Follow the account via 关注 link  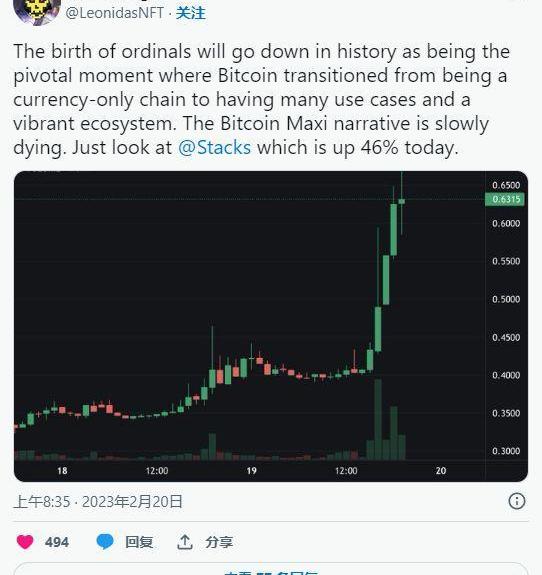190,13
